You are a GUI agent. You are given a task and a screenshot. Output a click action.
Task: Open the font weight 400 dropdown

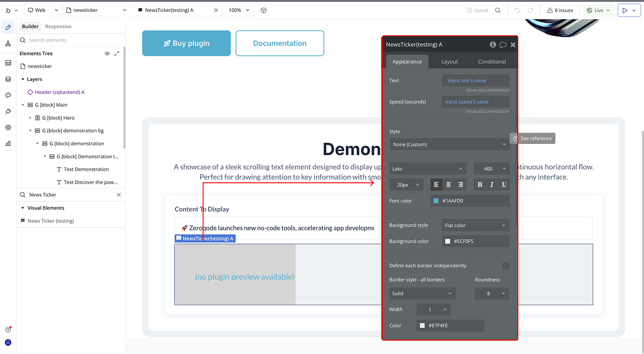pos(491,169)
